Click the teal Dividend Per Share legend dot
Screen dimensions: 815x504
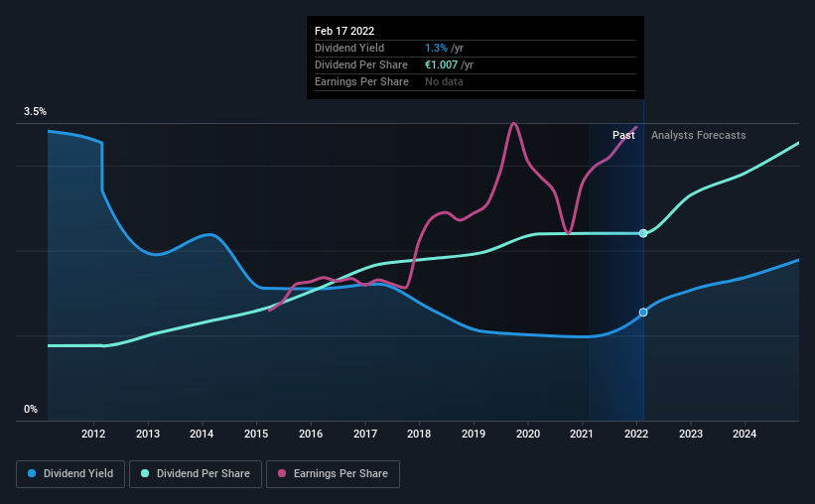(x=145, y=473)
